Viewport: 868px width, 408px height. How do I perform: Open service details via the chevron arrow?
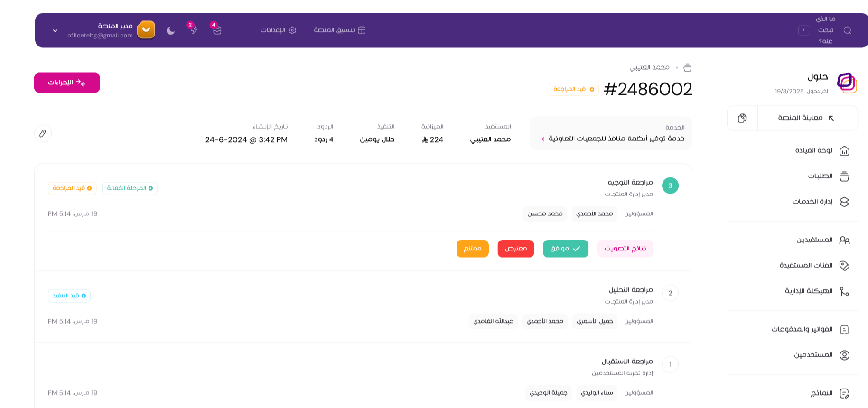(542, 139)
